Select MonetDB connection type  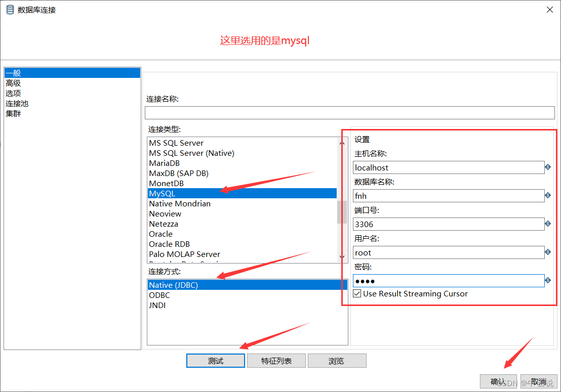(x=242, y=183)
